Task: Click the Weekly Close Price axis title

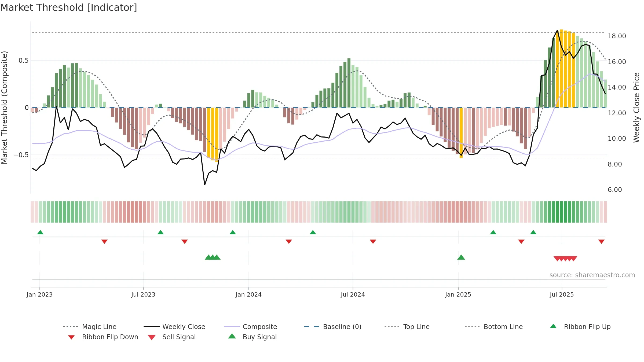Action: pos(636,108)
